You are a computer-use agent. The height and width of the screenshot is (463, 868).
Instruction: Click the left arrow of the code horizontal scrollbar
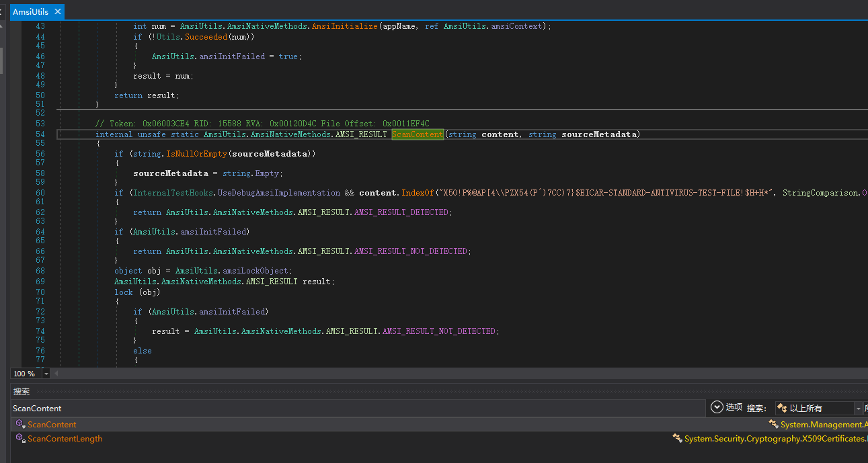tap(57, 373)
